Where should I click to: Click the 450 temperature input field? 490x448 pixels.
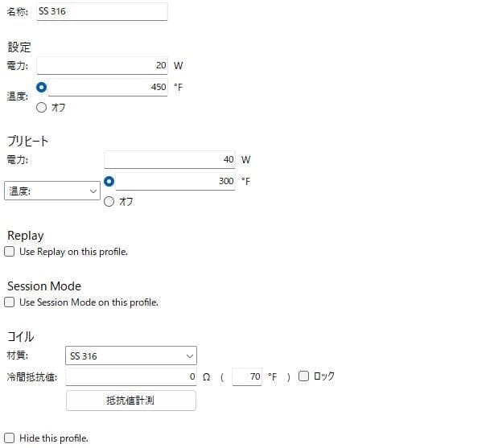pos(108,87)
